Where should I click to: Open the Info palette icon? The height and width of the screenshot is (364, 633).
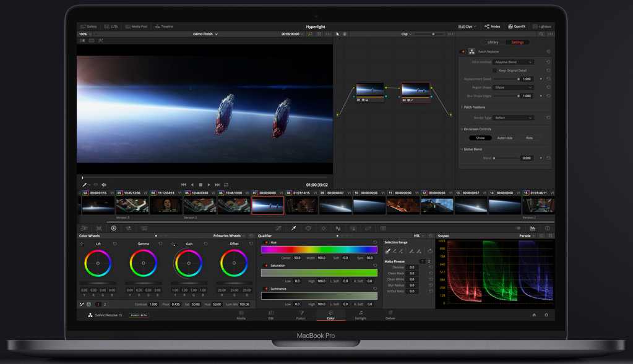(548, 228)
